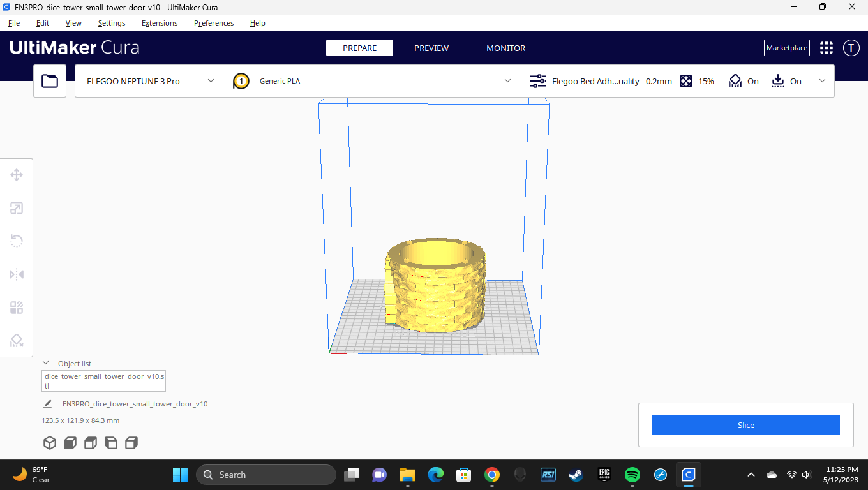The width and height of the screenshot is (868, 490).
Task: Open the Marketplace
Action: coord(786,48)
